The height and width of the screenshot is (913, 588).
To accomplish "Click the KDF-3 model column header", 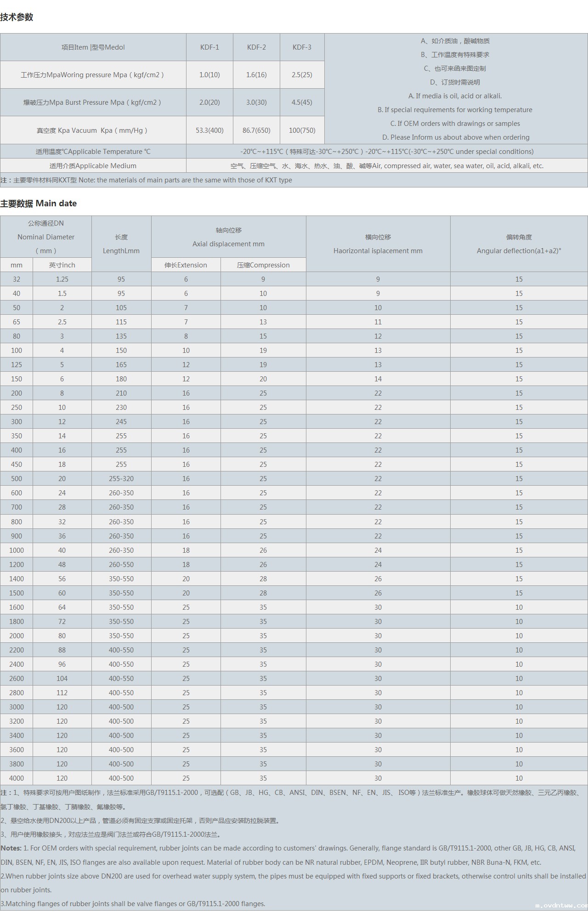I will pyautogui.click(x=302, y=47).
